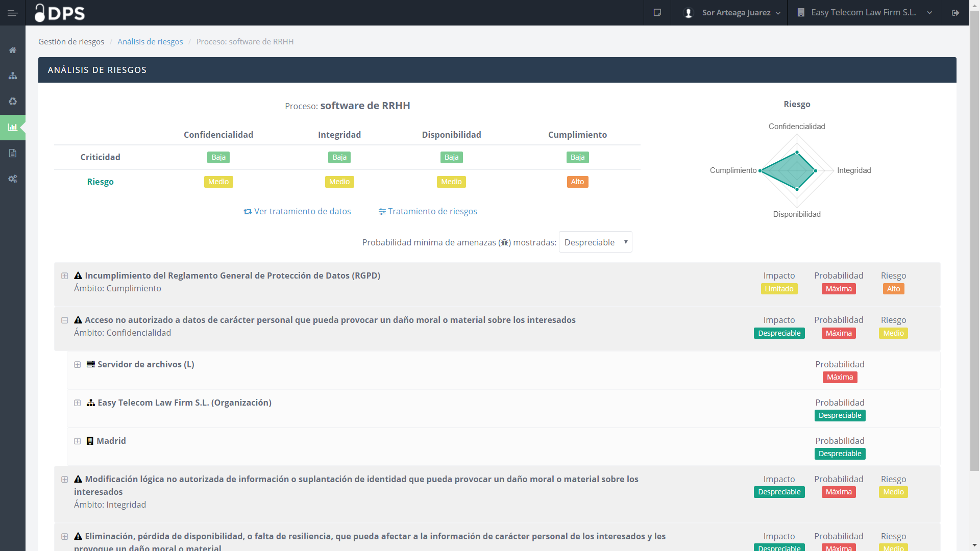Screen dimensions: 980x551
Task: Click the navigation menu hamburger icon
Action: pos(12,12)
